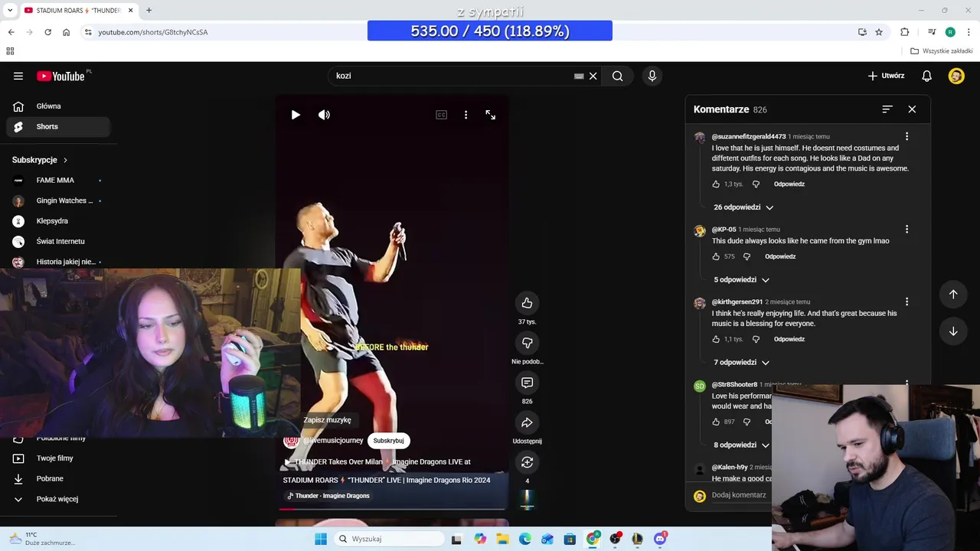Go back in Chrome history
The width and height of the screenshot is (980, 551).
[11, 32]
